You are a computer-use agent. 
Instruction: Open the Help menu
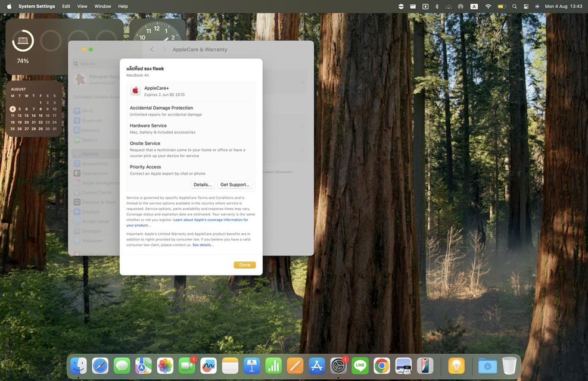click(123, 7)
